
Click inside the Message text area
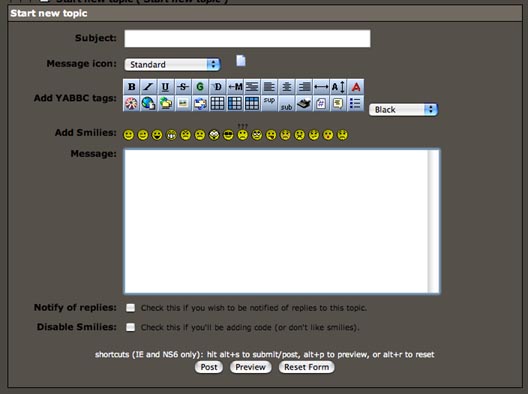pos(276,221)
